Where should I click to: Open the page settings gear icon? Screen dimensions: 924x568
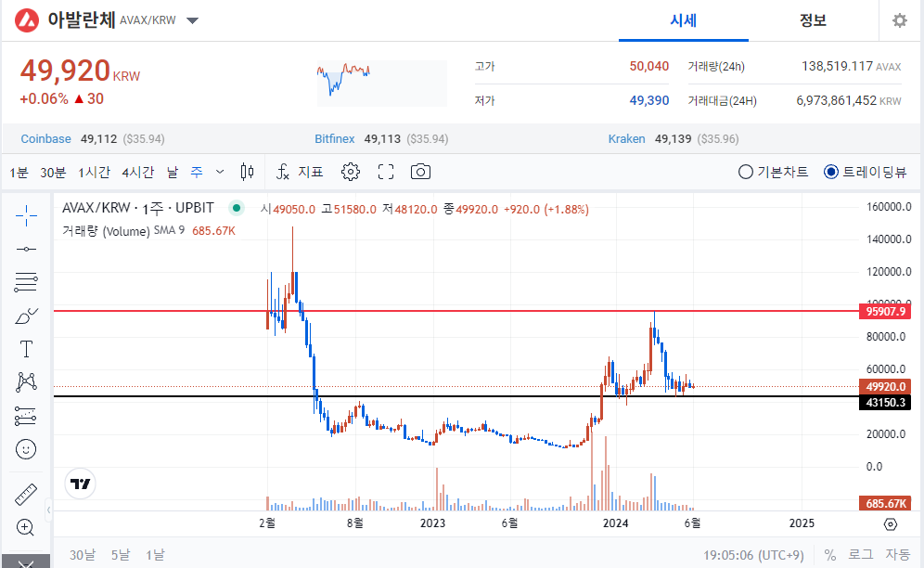899,20
